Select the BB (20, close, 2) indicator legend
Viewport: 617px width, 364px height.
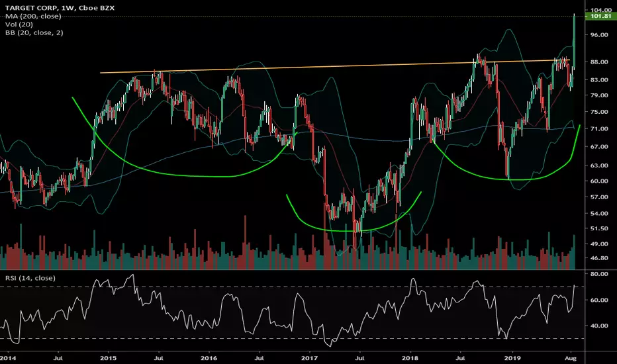coord(34,32)
